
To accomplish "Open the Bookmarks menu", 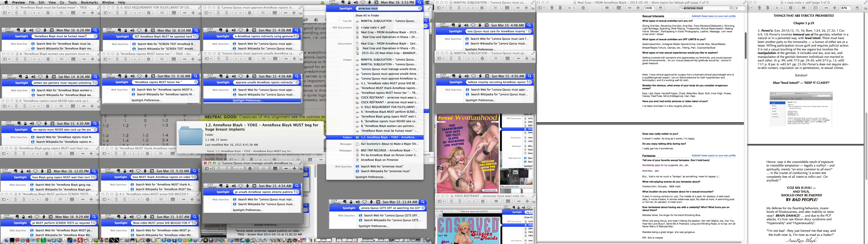I will (x=90, y=2).
